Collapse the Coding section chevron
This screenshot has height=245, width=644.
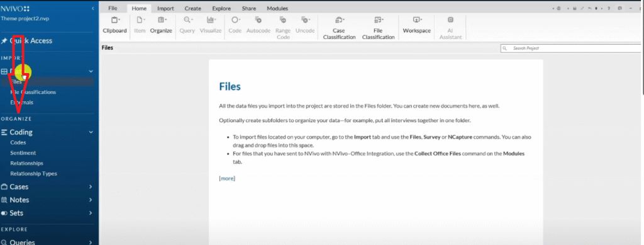91,132
